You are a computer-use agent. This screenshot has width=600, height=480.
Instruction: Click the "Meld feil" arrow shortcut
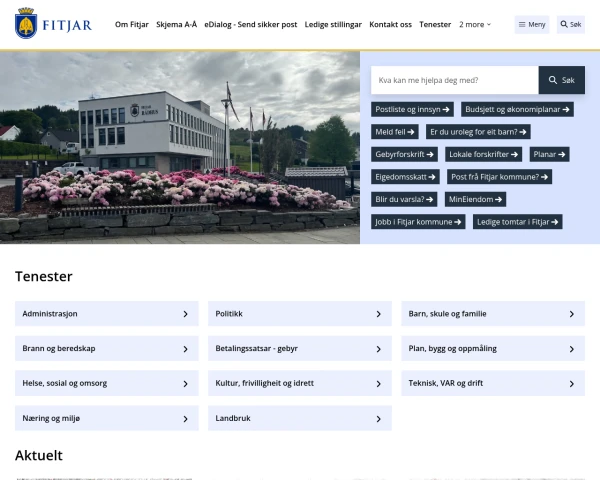[x=395, y=132]
